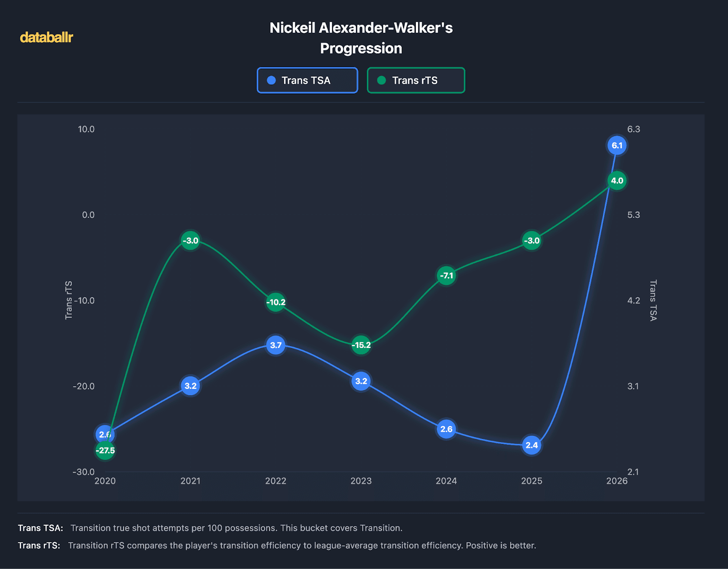Click the chart title Nickeil Alexander-Walker's Progression
Image resolution: width=728 pixels, height=569 pixels.
(x=361, y=38)
